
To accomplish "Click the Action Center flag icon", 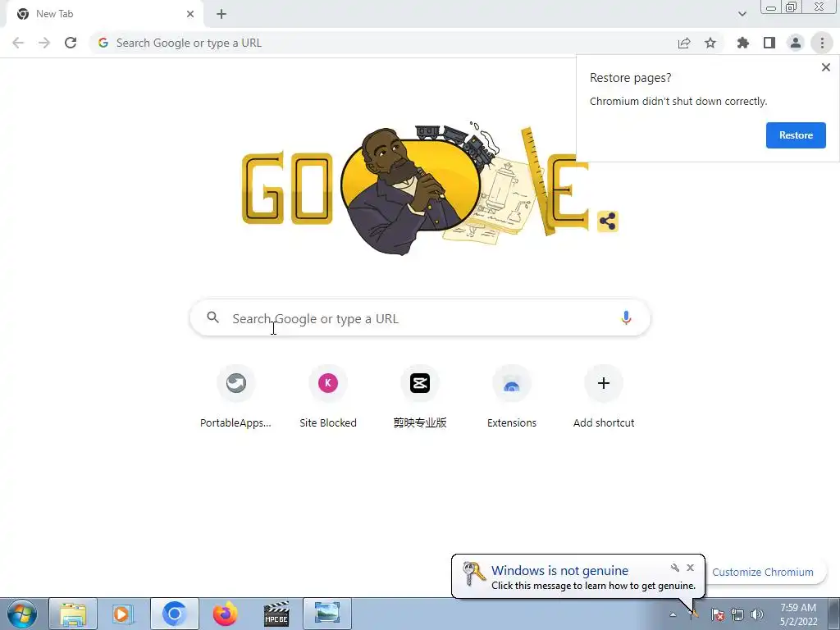I will [x=718, y=614].
